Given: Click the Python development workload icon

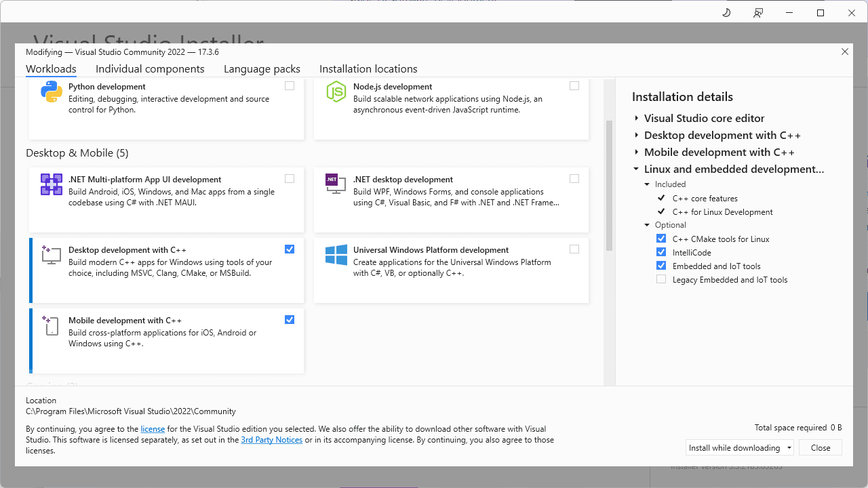Looking at the screenshot, I should 52,91.
